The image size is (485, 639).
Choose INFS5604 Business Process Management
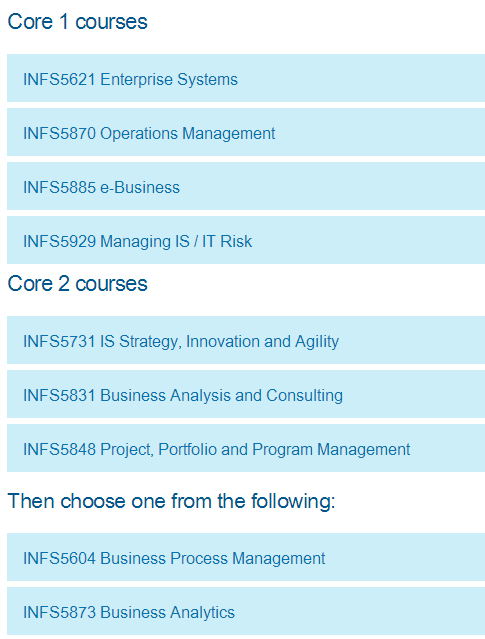pos(246,557)
